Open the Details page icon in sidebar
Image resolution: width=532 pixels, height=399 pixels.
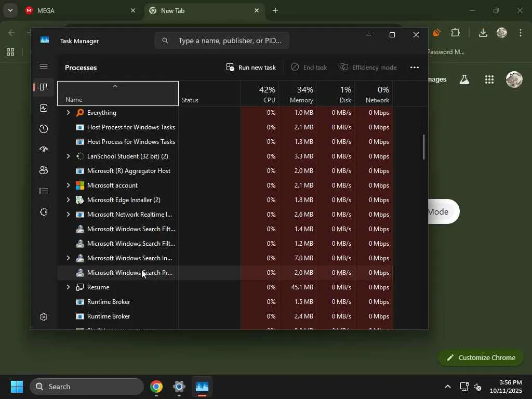click(x=44, y=191)
